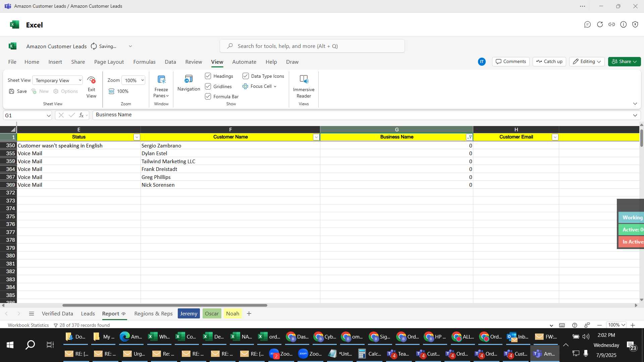Click the green Share button
The height and width of the screenshot is (362, 644).
point(624,62)
